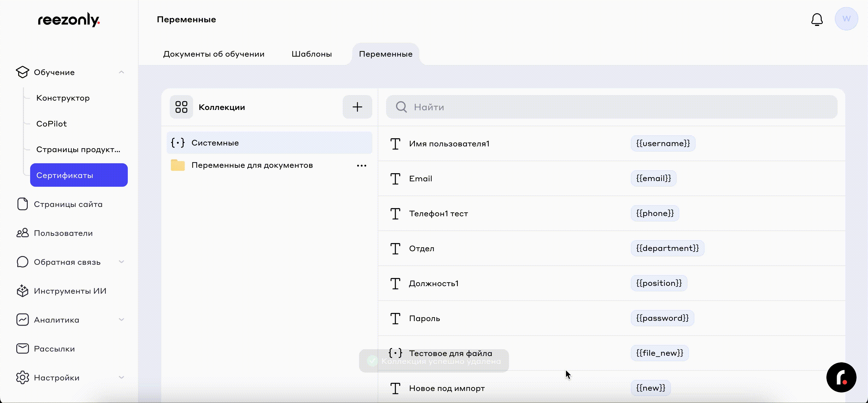
Task: Switch to Документы об обучении tab
Action: coord(214,54)
